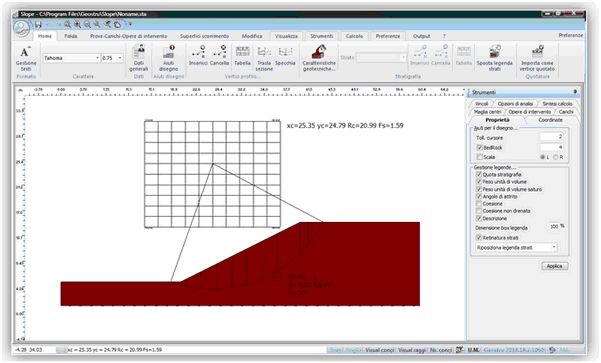Image resolution: width=601 pixels, height=363 pixels.
Task: Click Sposta legenda strati tool
Action: point(494,58)
